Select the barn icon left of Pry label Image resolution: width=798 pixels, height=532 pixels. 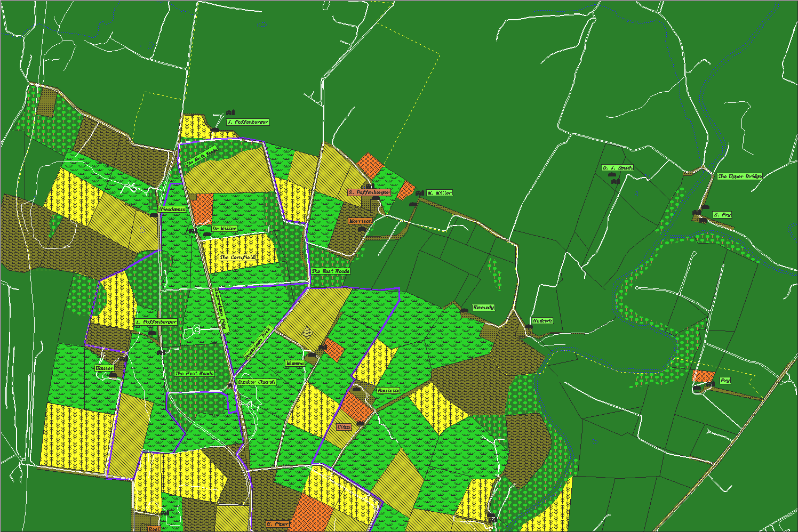710,384
